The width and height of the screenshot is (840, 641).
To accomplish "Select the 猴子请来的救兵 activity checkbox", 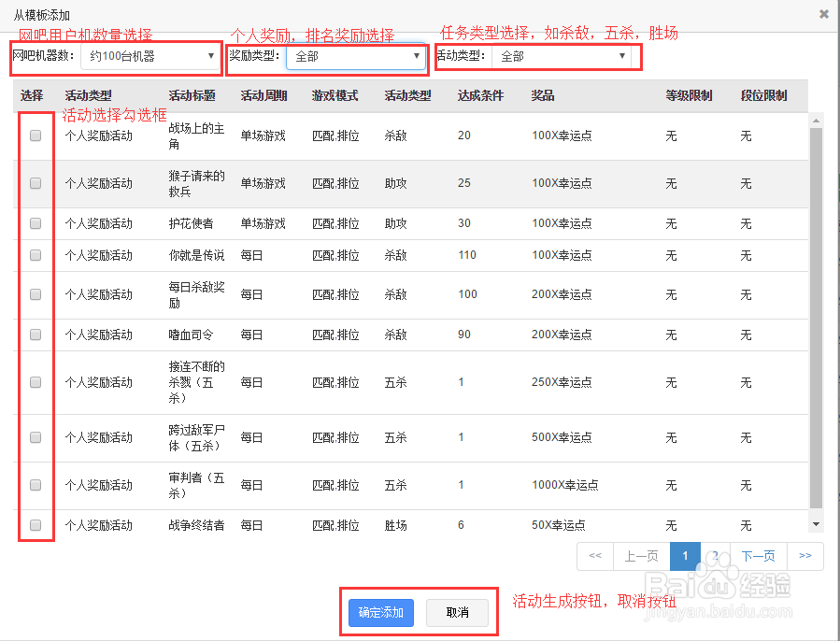I will click(x=35, y=183).
